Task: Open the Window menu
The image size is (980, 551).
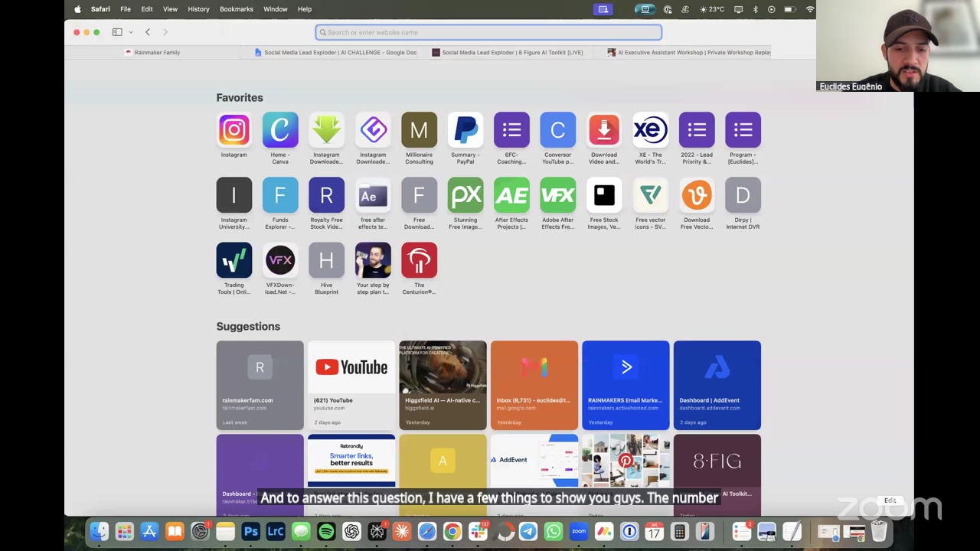Action: pos(276,9)
